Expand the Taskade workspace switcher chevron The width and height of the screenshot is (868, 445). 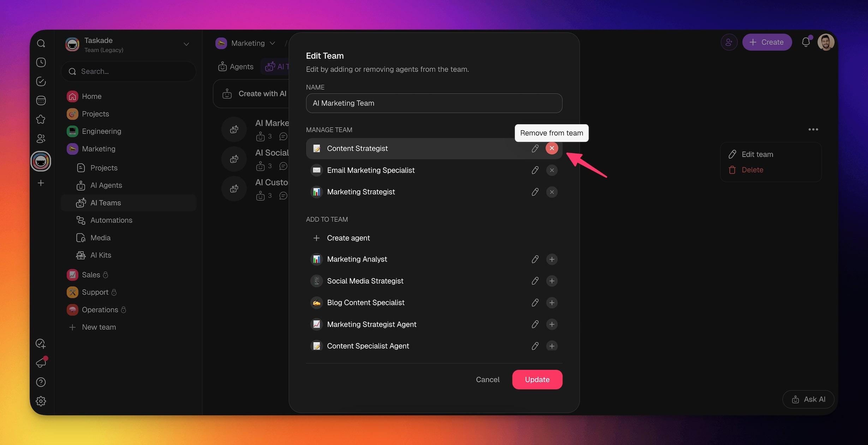pos(186,44)
